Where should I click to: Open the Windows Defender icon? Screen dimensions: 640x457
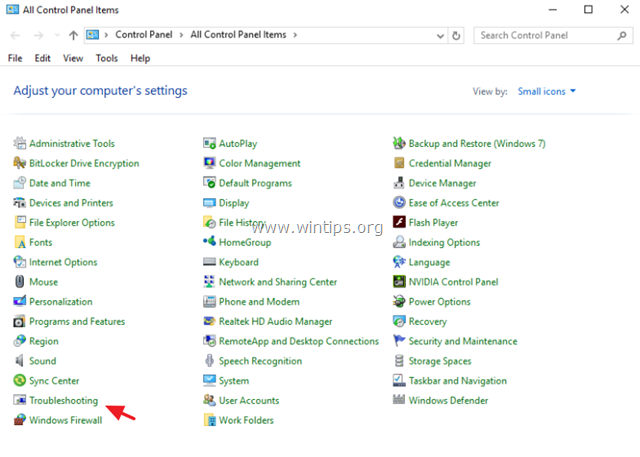[x=399, y=400]
